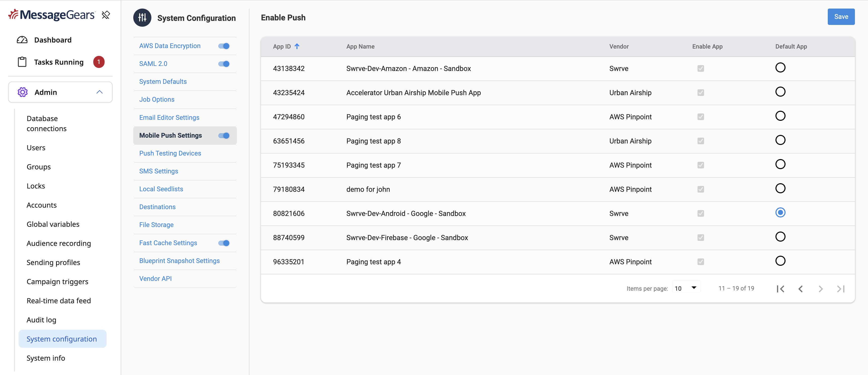Open Users admin page
Viewport: 868px width, 375px height.
click(36, 148)
